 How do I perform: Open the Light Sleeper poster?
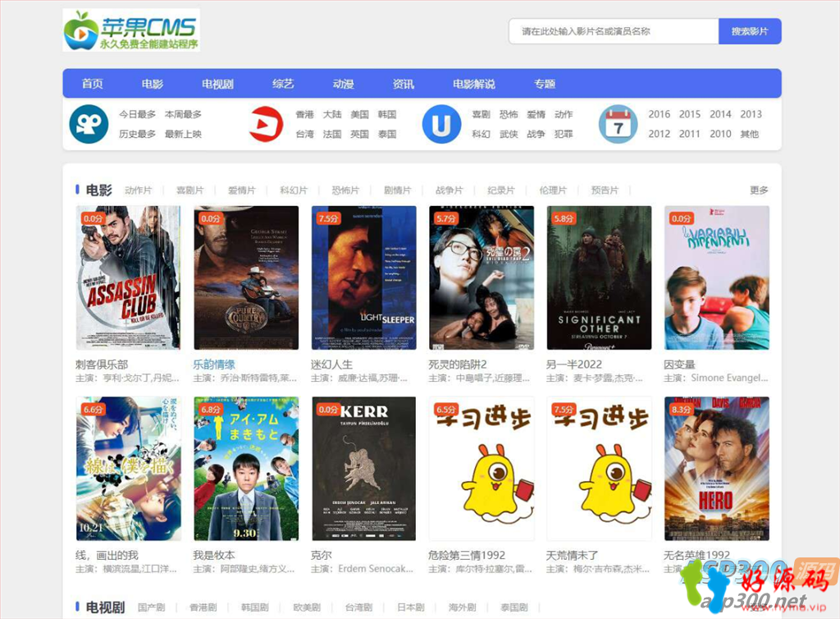[363, 277]
